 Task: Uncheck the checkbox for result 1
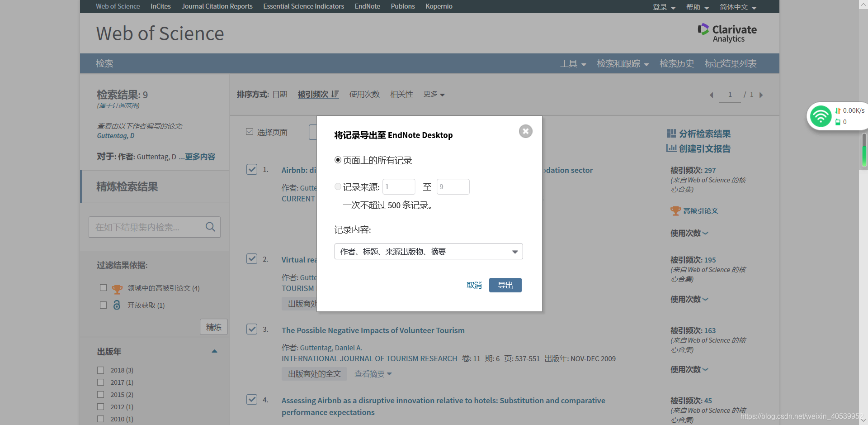coord(252,169)
